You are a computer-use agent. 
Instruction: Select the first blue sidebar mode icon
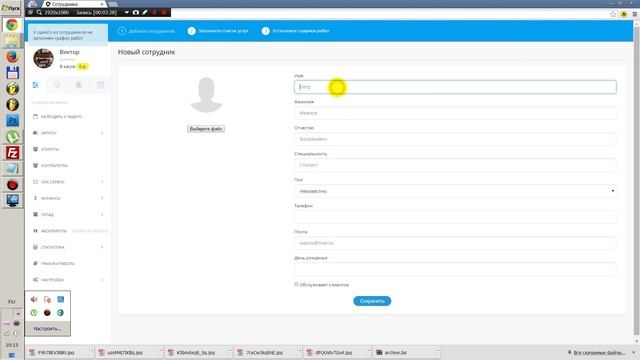[x=36, y=85]
